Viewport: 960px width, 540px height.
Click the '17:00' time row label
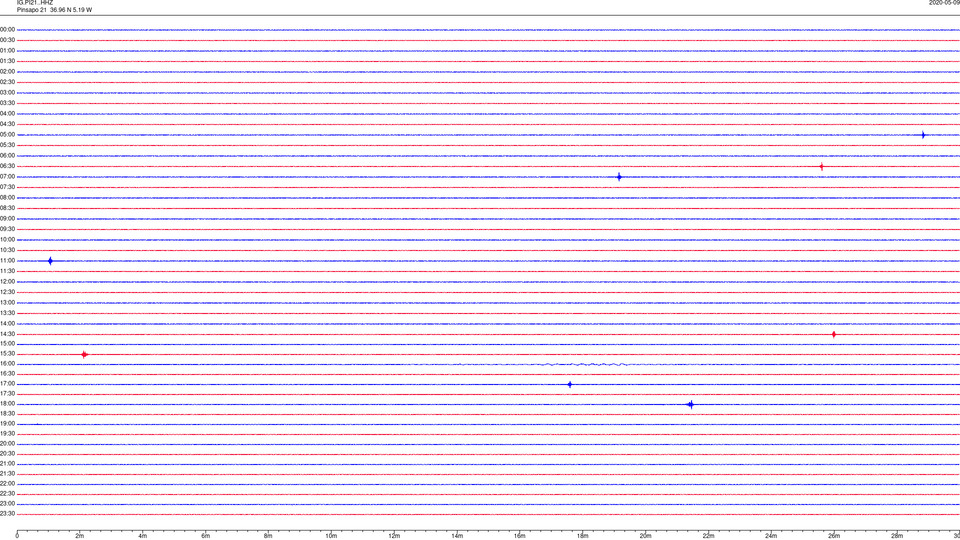coord(7,384)
